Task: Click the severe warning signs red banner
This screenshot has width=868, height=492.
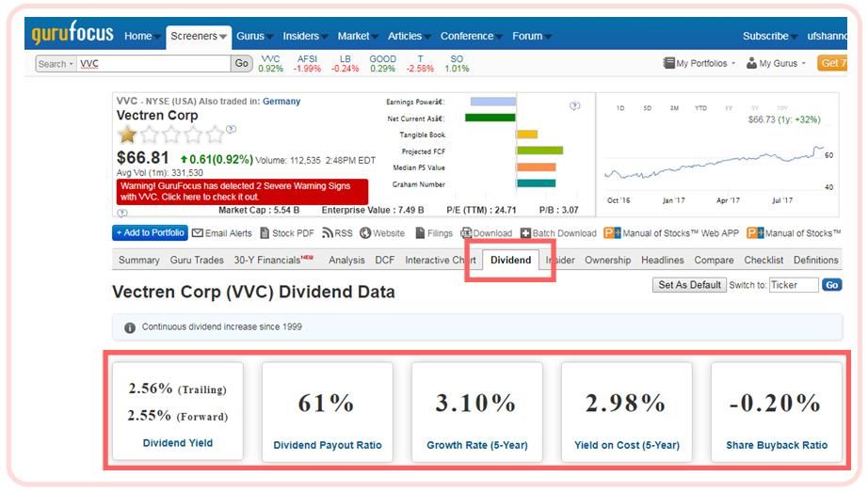Action: point(242,192)
